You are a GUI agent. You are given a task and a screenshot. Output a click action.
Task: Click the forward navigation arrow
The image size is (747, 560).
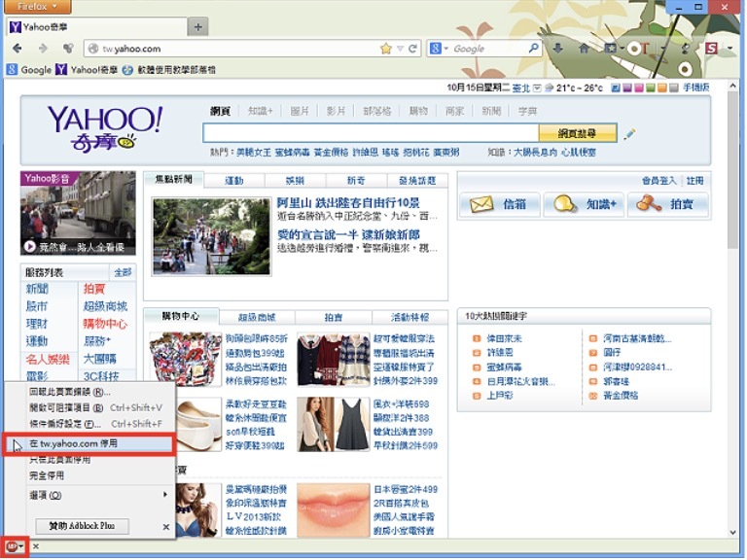point(43,49)
